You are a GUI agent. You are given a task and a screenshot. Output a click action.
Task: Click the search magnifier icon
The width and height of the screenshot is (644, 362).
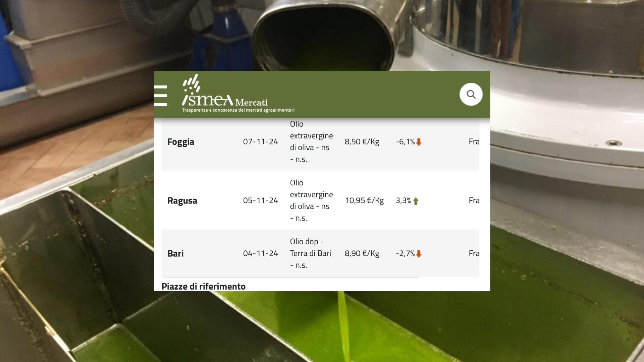tap(471, 95)
